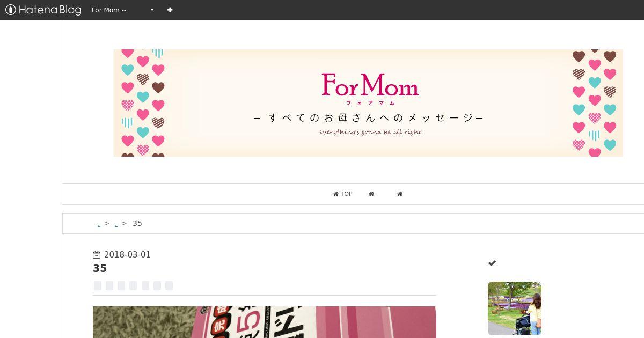Image resolution: width=644 pixels, height=338 pixels.
Task: Click the checkmark icon in sidebar
Action: pyautogui.click(x=492, y=263)
